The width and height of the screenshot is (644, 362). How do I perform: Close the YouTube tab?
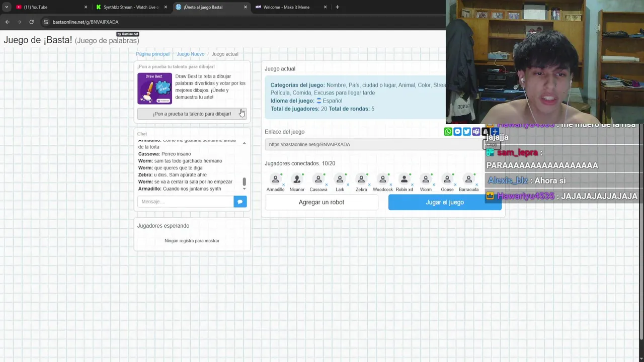pos(86,7)
